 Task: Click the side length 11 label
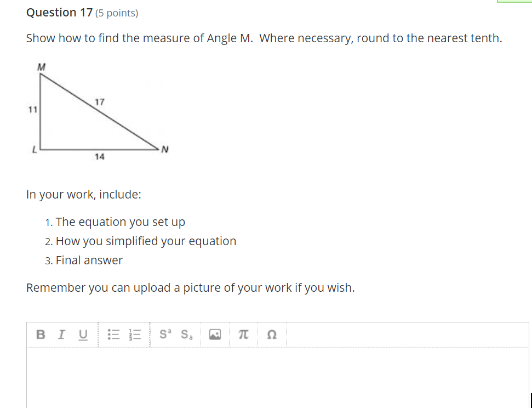(x=32, y=110)
